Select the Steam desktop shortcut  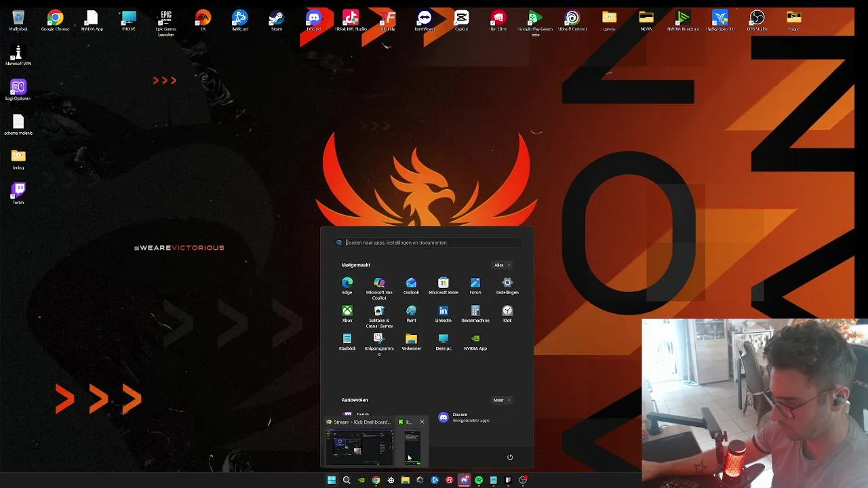tap(277, 20)
